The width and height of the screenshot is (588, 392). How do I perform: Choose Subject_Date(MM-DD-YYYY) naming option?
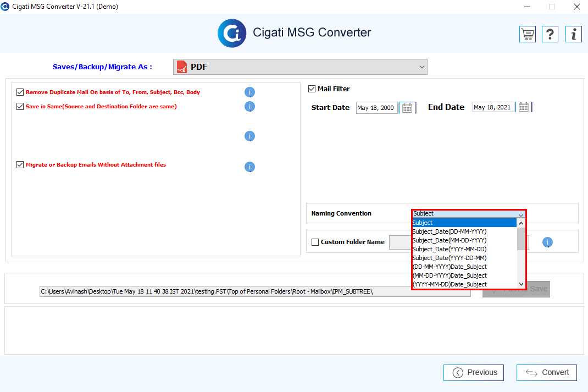(x=464, y=240)
